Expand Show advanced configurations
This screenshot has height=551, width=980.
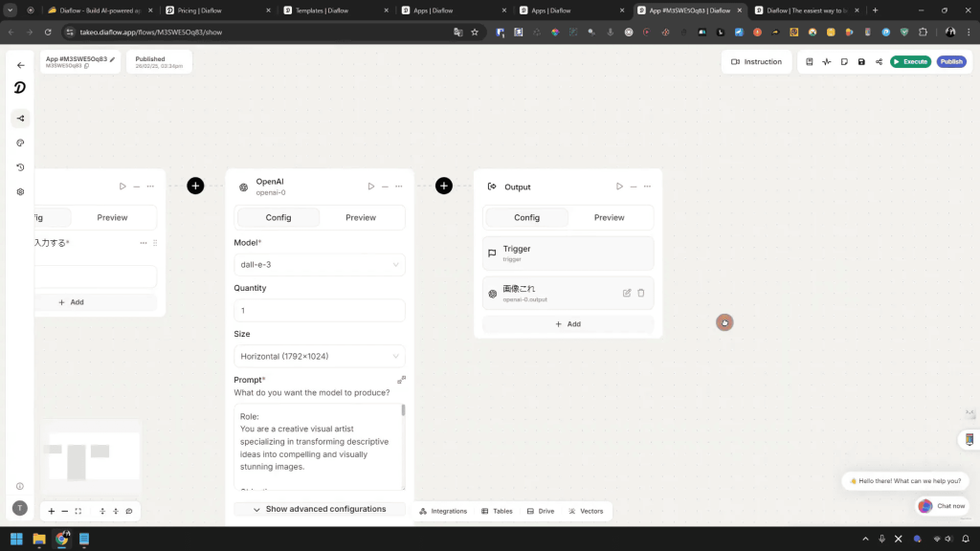[320, 509]
